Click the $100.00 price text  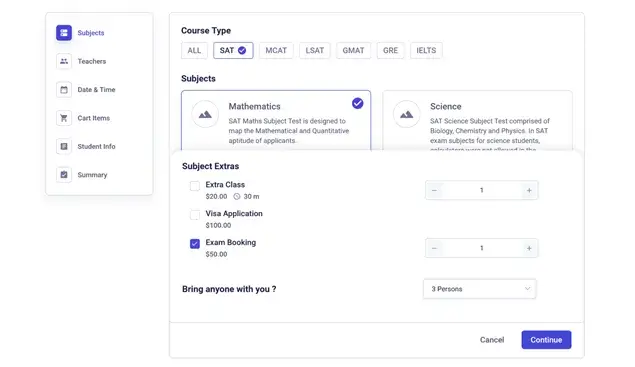(x=218, y=225)
